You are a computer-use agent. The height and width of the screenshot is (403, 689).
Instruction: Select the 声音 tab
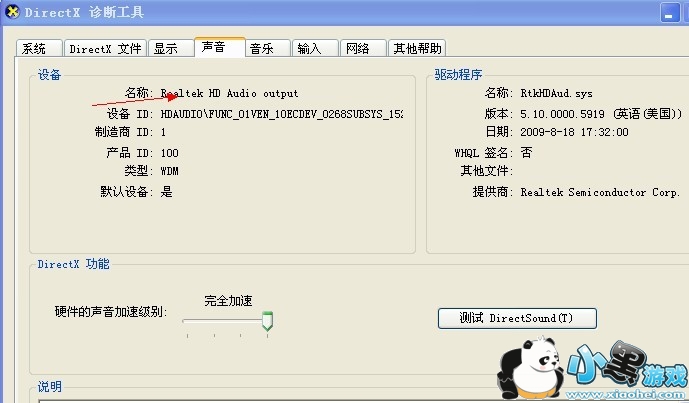219,47
